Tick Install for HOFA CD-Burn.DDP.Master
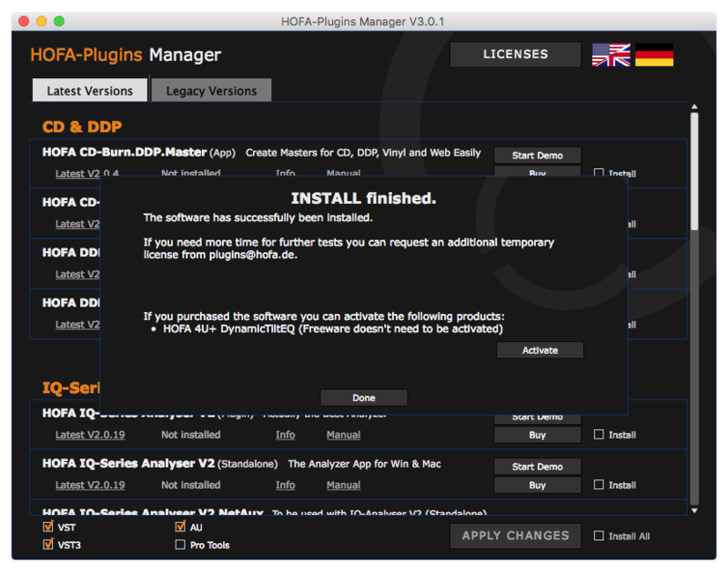Image resolution: width=728 pixels, height=574 pixels. (599, 173)
